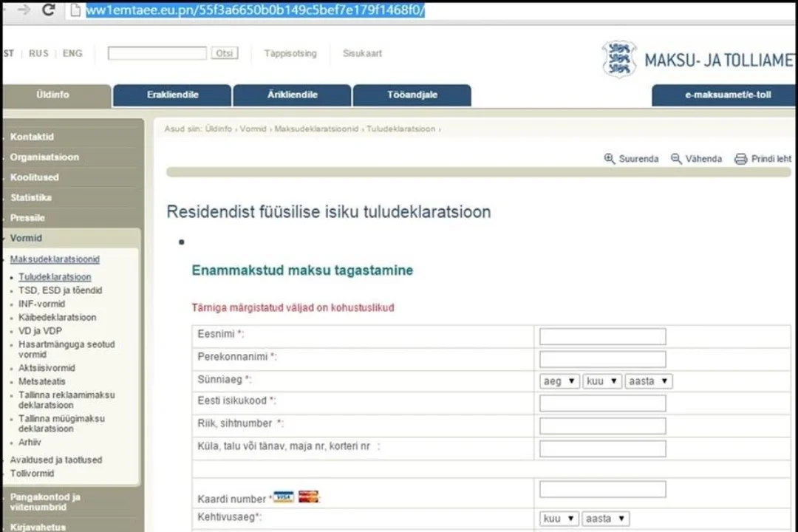Open Tallinna reklaamimaksu deklaratsioon link
The height and width of the screenshot is (532, 798).
pos(66,400)
